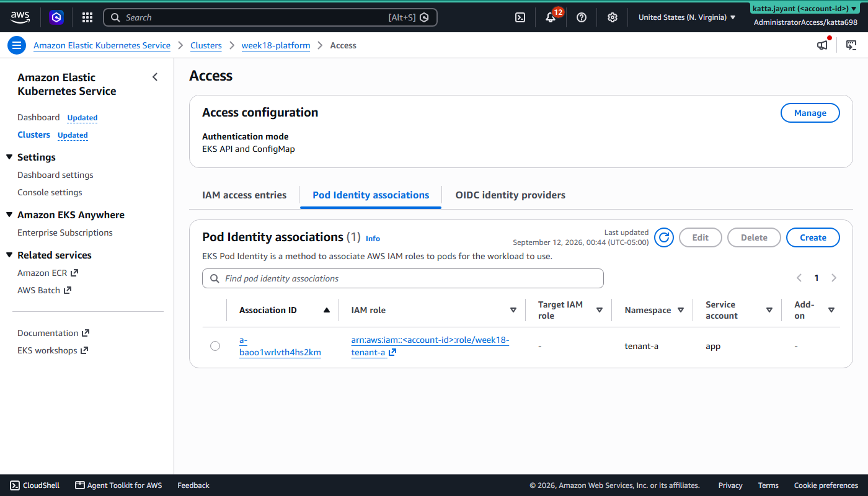868x496 pixels.
Task: Sort by the Add-on column arrow
Action: 831,310
